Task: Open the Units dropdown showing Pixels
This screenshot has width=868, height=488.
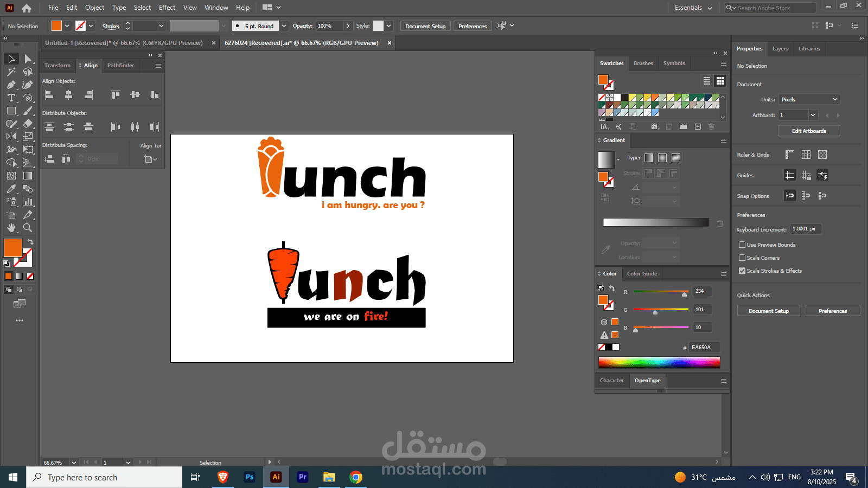Action: (x=809, y=100)
